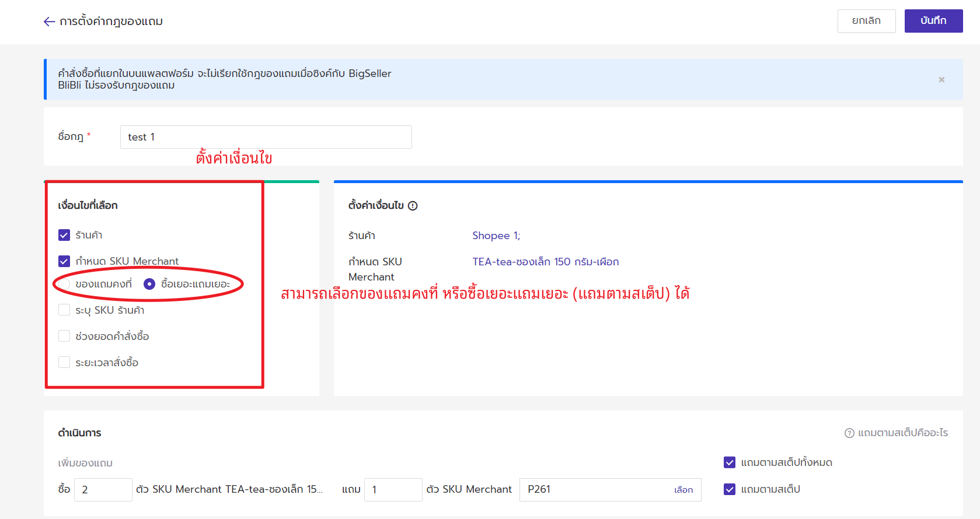Click the แถม quantity input field
The image size is (980, 519).
point(393,490)
